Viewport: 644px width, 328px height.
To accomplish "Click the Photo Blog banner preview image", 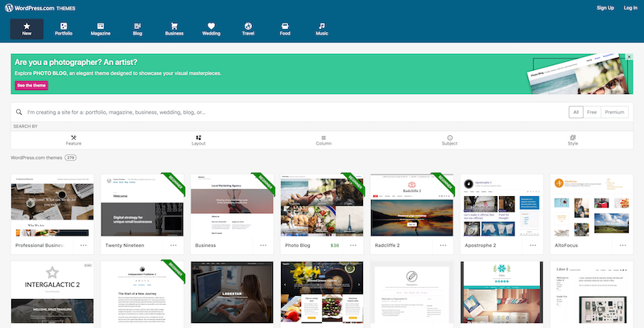I will point(579,74).
